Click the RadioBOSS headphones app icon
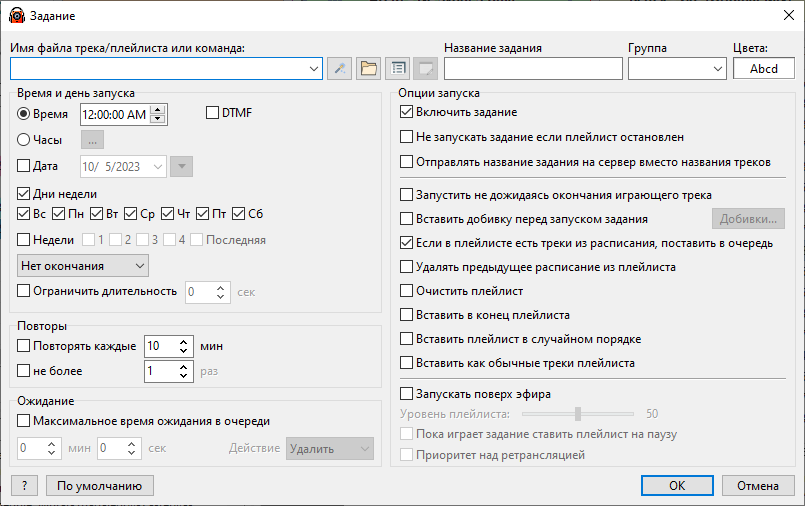Image resolution: width=805 pixels, height=506 pixels. point(17,16)
